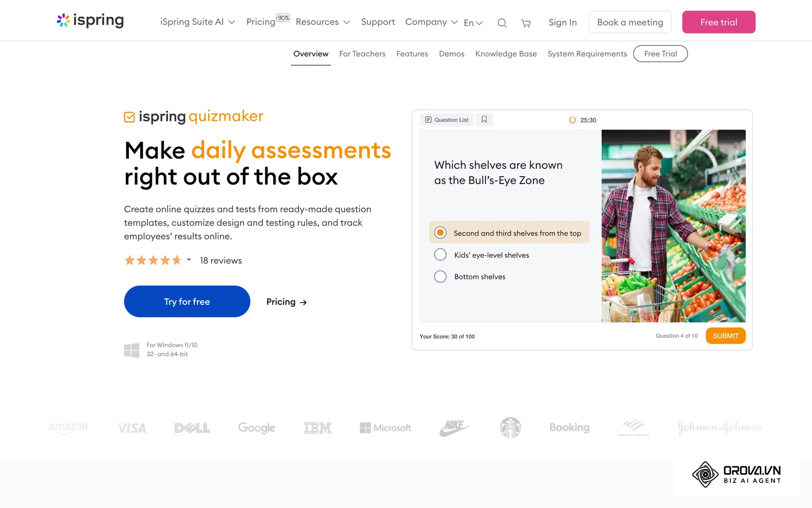This screenshot has height=508, width=812.
Task: Click the -30% discount badge on Pricing
Action: (x=283, y=18)
